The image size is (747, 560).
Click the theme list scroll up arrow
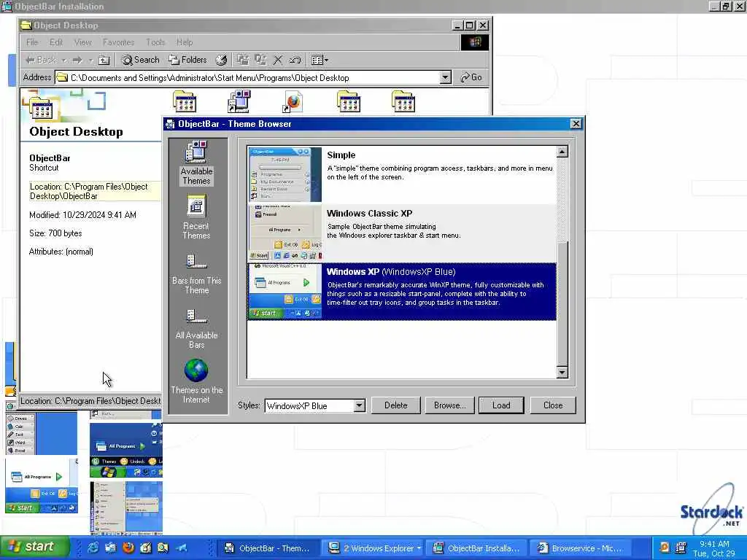tap(562, 152)
